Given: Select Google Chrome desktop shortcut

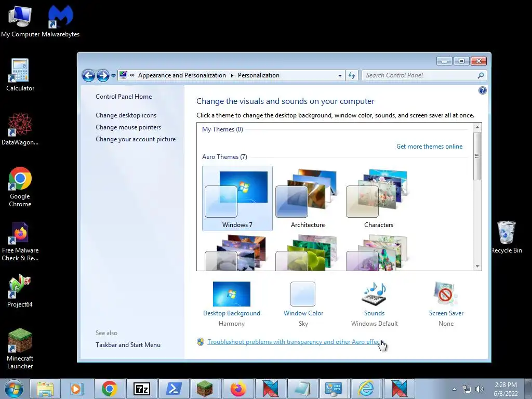Looking at the screenshot, I should coord(20,187).
